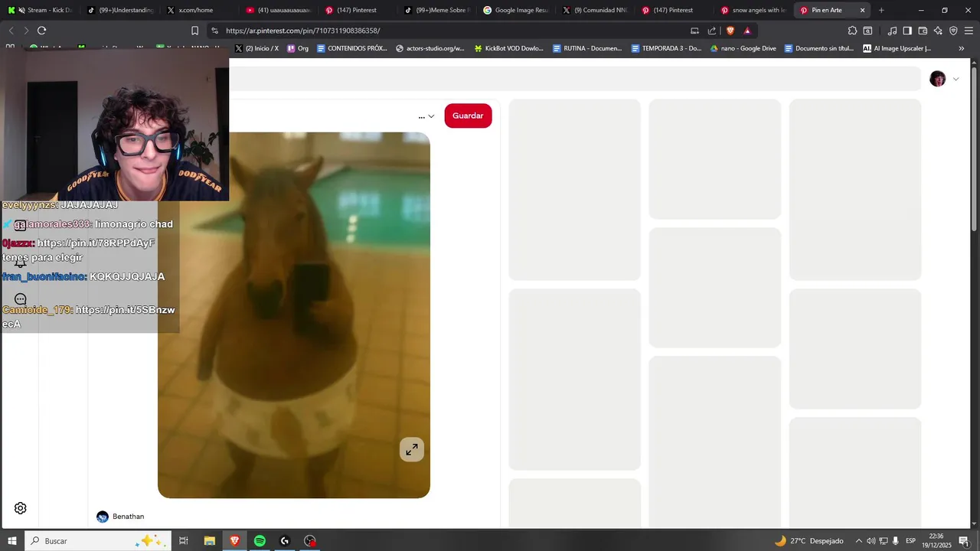The height and width of the screenshot is (551, 980).
Task: Open Brave Rewards triangle icon
Action: pyautogui.click(x=747, y=31)
